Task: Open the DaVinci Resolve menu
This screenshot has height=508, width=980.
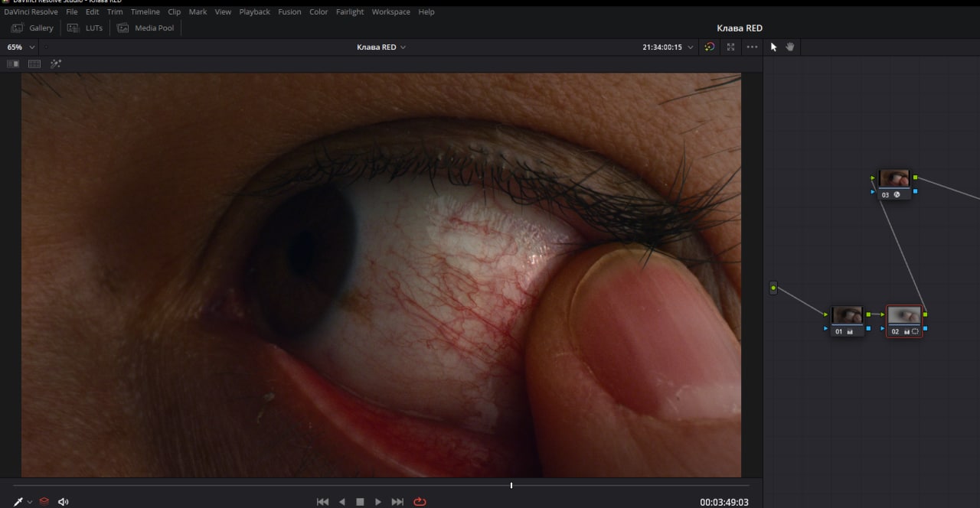Action: point(31,12)
